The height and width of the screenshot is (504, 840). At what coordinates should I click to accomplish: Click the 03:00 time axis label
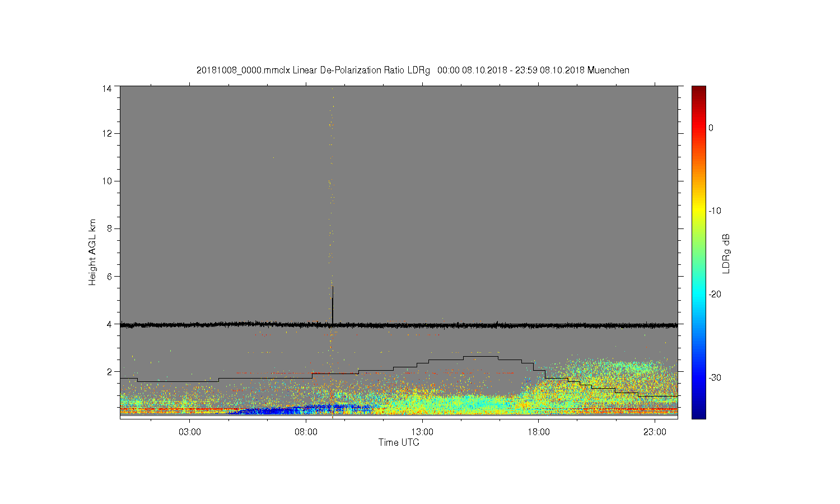point(190,432)
